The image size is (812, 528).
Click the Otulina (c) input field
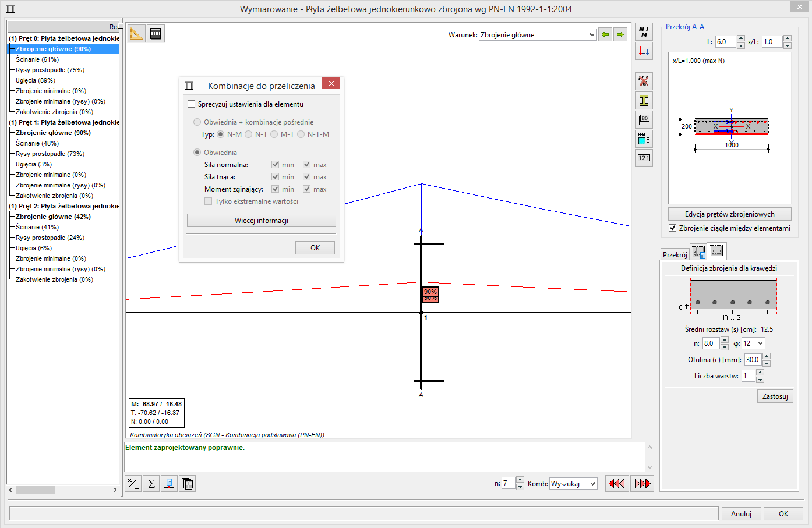753,360
